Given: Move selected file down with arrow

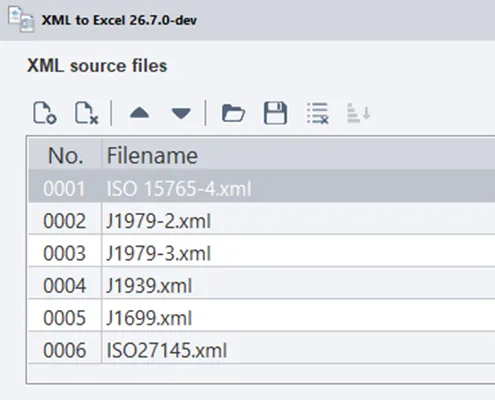Looking at the screenshot, I should [x=181, y=113].
